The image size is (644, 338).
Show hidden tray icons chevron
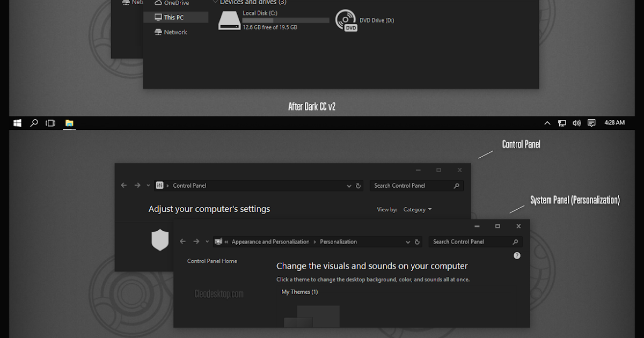pos(547,123)
